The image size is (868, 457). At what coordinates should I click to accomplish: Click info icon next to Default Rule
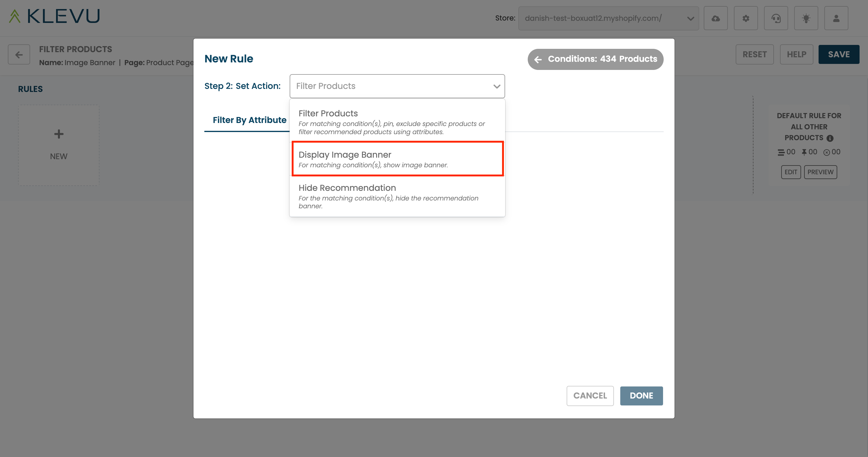click(x=830, y=138)
